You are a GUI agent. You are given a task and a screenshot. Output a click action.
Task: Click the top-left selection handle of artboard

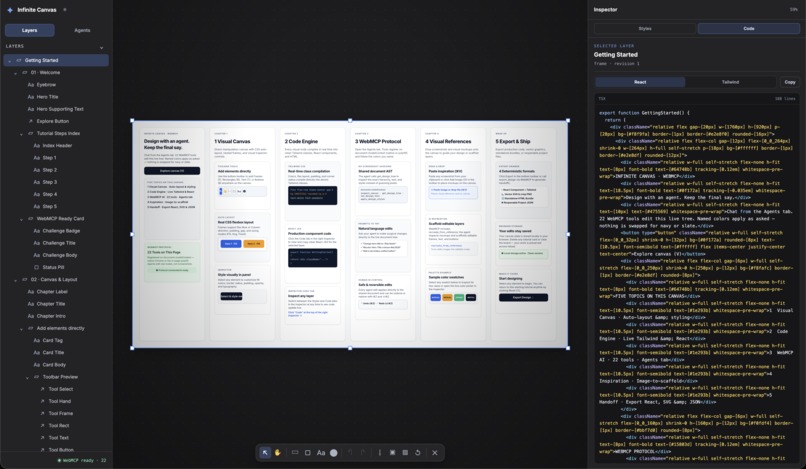(x=133, y=121)
